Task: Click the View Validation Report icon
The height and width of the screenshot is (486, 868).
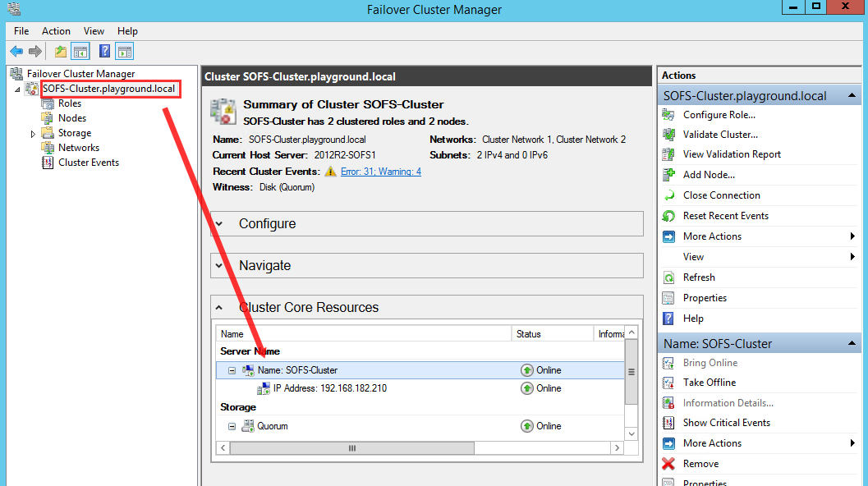Action: pos(668,154)
